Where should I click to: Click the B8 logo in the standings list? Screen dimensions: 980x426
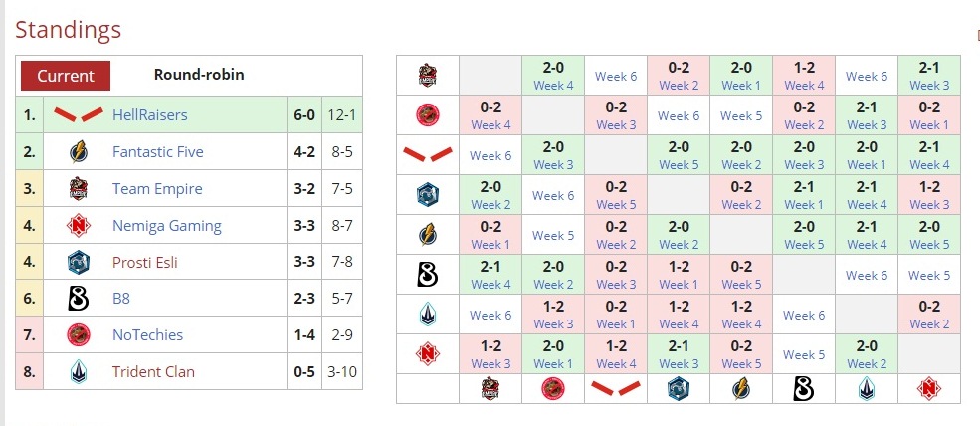pyautogui.click(x=79, y=299)
